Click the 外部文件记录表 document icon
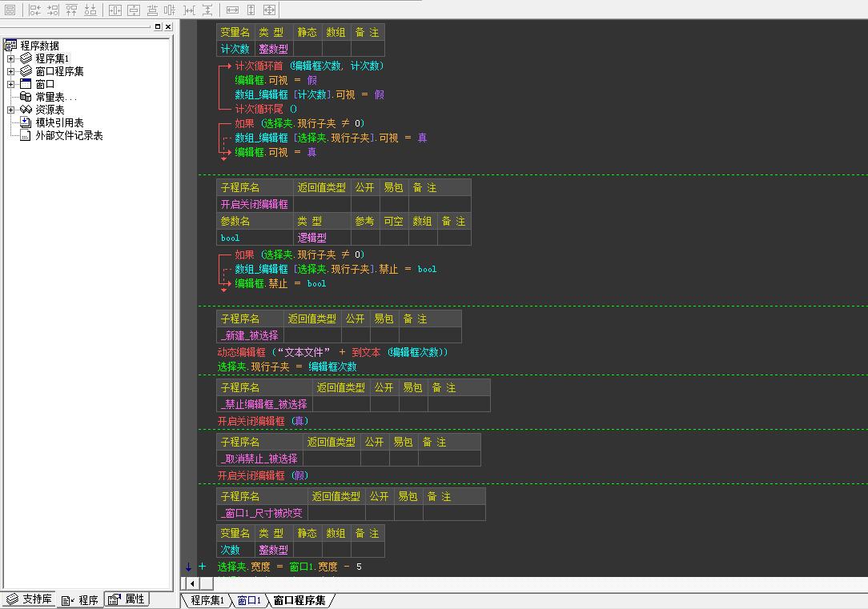 26,135
